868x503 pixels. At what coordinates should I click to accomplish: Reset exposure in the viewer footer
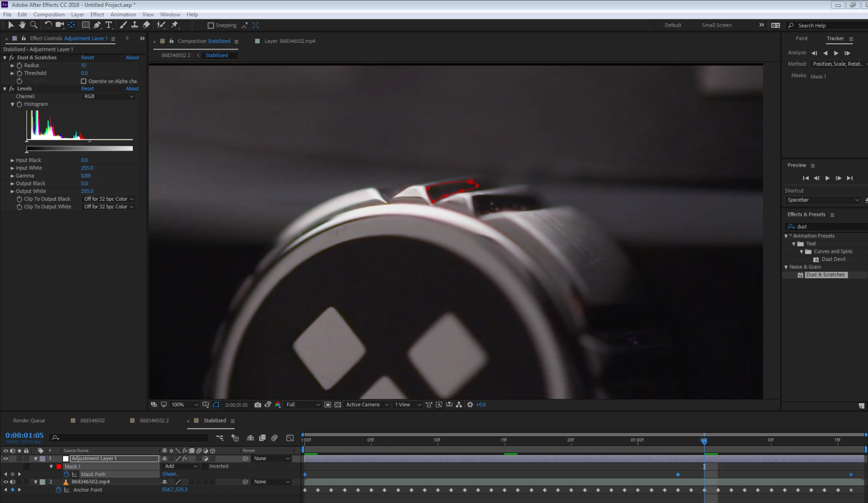coord(470,405)
